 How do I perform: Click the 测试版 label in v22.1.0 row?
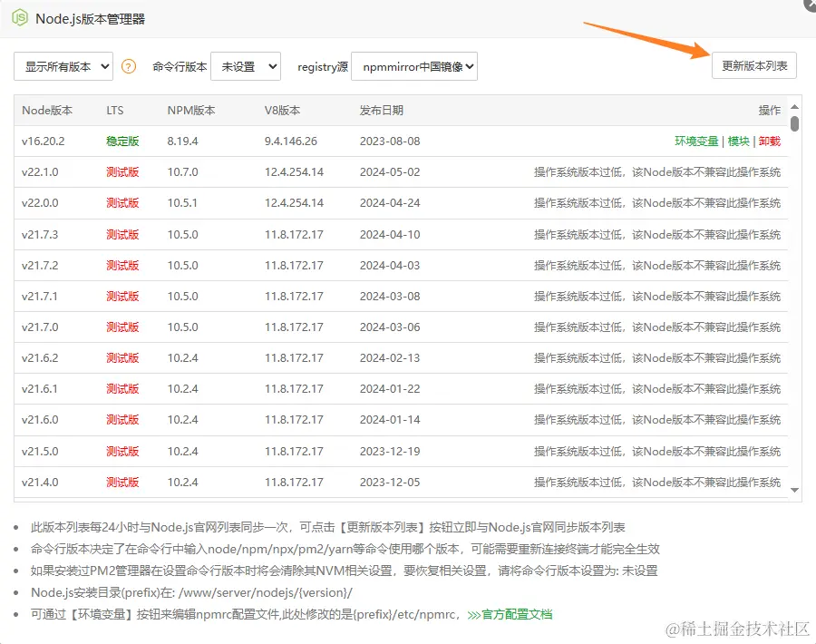tap(122, 171)
